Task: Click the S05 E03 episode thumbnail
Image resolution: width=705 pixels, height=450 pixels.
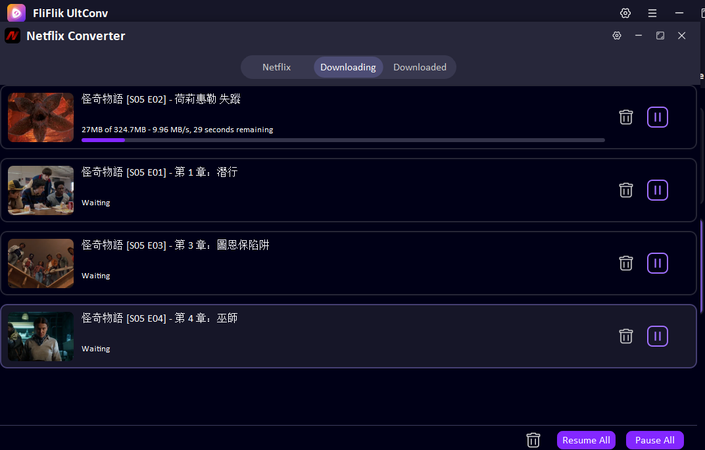Action: point(41,263)
